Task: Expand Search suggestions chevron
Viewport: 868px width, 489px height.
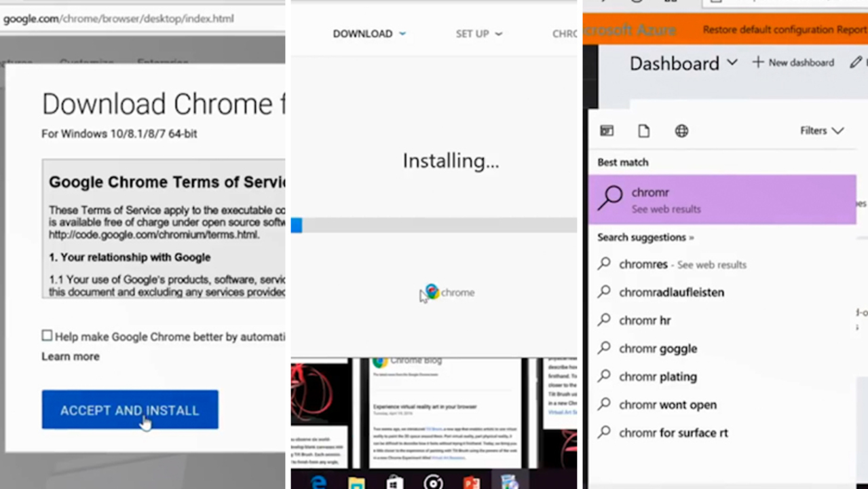Action: (x=692, y=238)
